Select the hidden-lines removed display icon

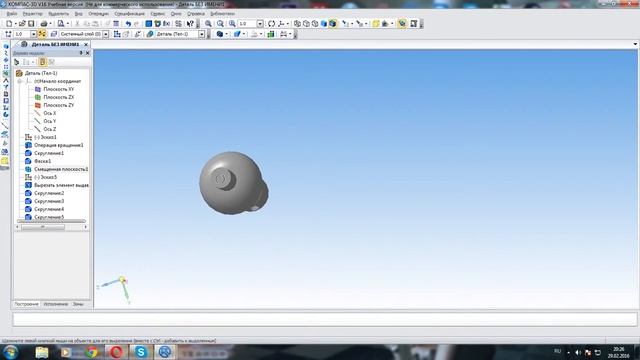306,24
